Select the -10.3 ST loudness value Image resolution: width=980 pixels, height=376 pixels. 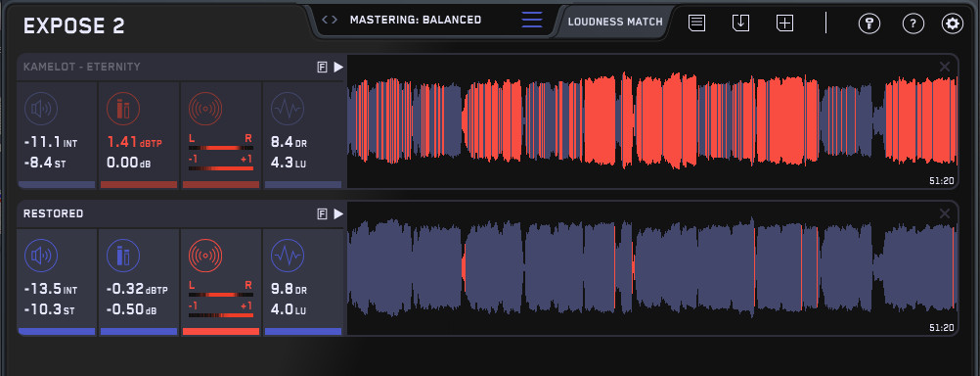(x=49, y=310)
